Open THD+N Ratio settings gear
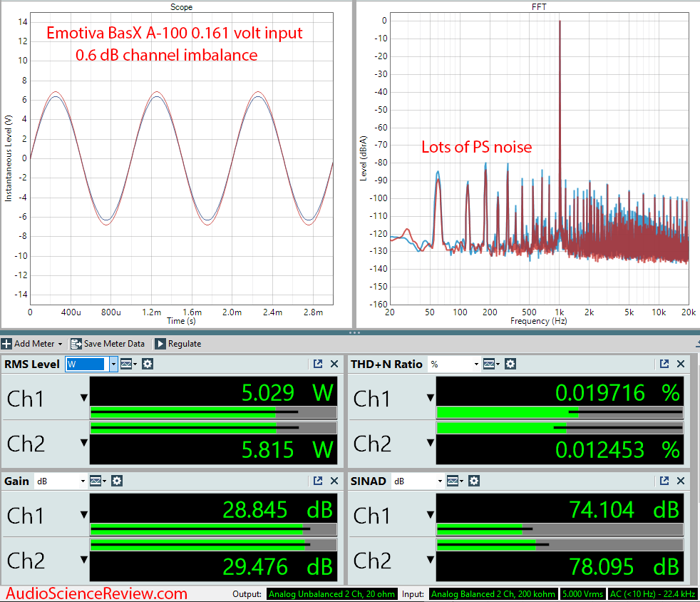Viewport: 700px width, 602px height. [510, 364]
